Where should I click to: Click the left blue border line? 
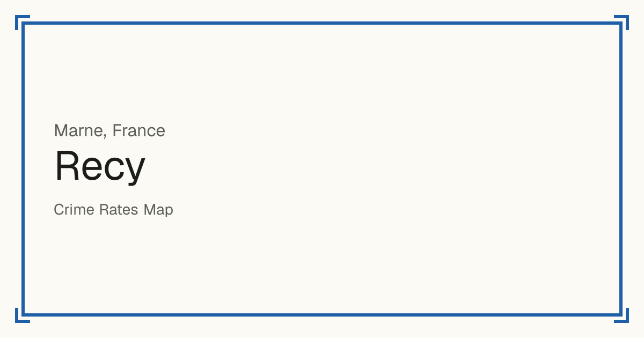click(x=23, y=169)
